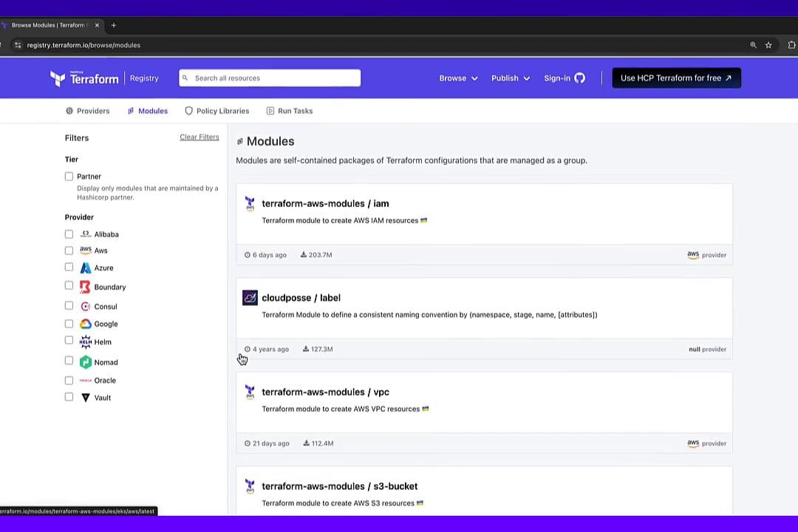The image size is (798, 532).
Task: Expand the Publish dropdown menu
Action: pos(511,78)
